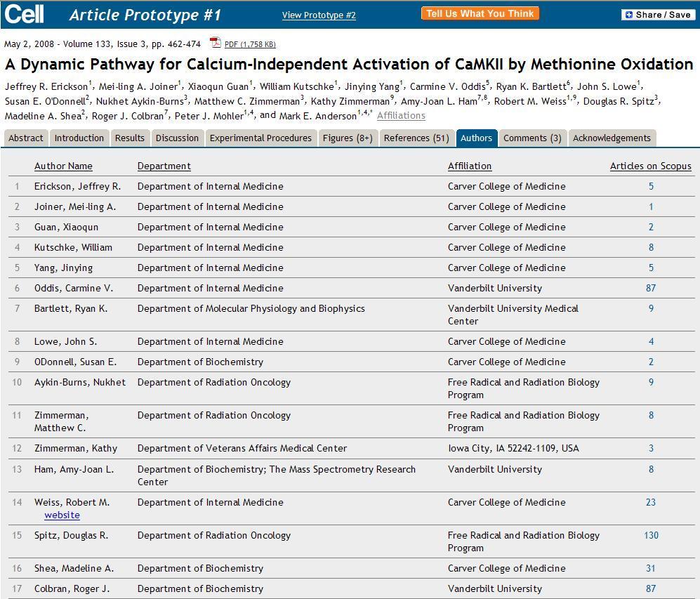Viewport: 700px width, 599px height.
Task: Click author name Erickson, Jeffrey R. in table
Action: (x=78, y=186)
